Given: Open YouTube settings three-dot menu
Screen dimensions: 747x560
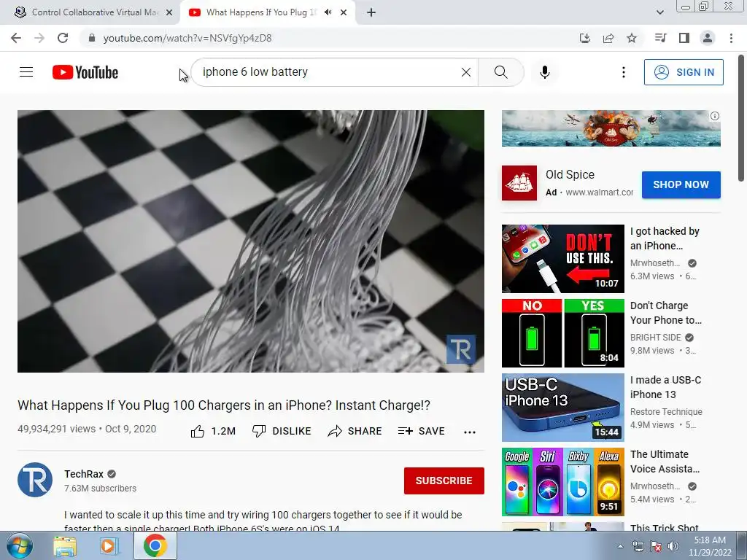Looking at the screenshot, I should 623,72.
